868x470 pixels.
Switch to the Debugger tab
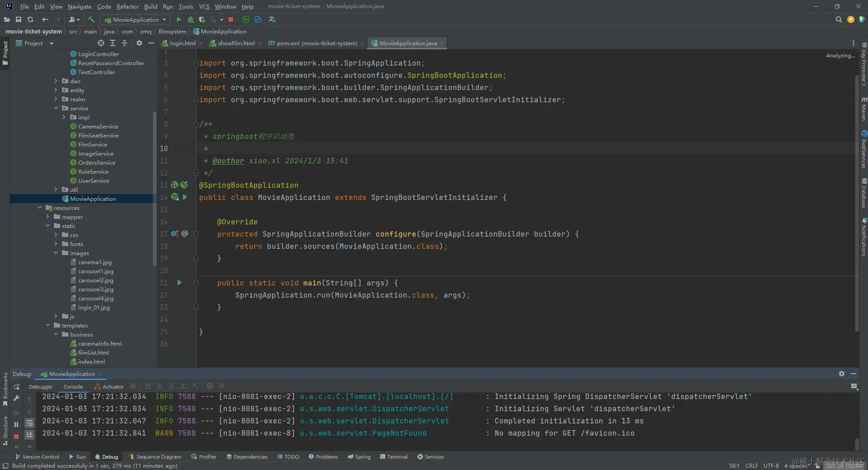coord(41,386)
